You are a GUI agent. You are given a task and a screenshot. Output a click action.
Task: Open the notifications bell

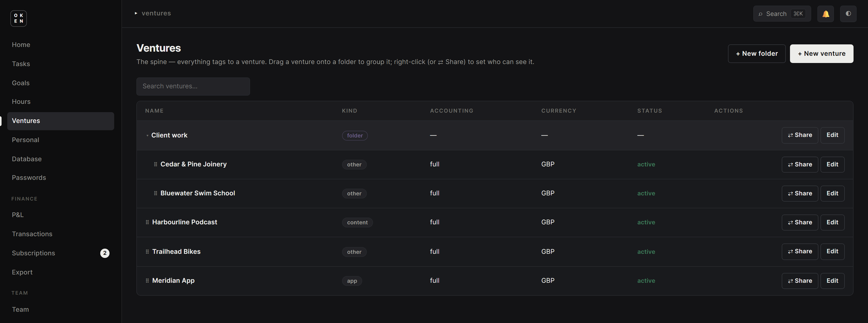click(825, 14)
